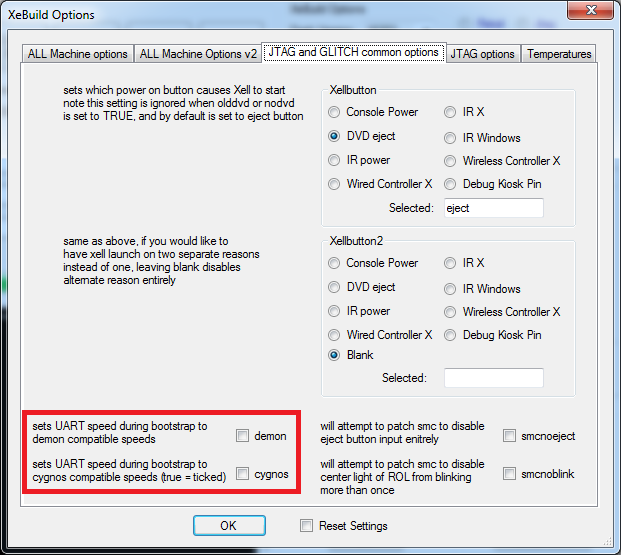Image resolution: width=621 pixels, height=555 pixels.
Task: Select Wired Controller X in Xellbutton2
Action: 335,335
